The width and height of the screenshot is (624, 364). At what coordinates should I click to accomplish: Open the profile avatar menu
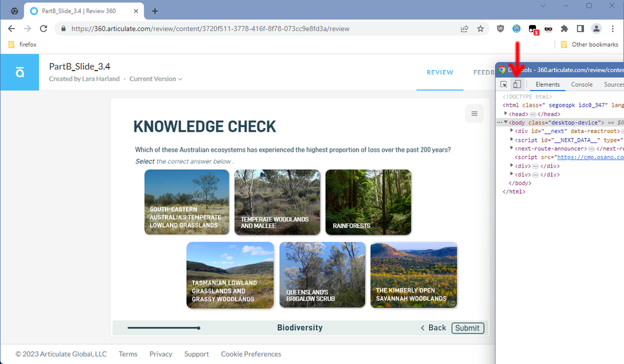click(x=596, y=29)
